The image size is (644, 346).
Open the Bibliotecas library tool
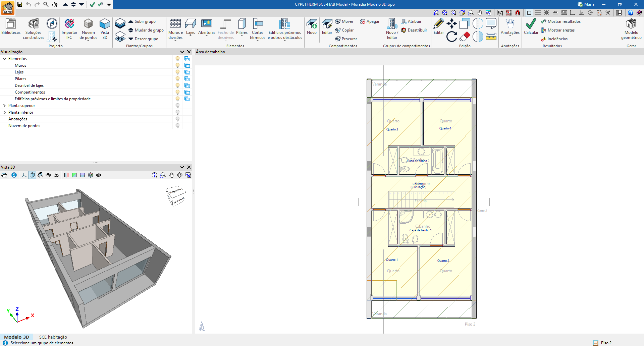[x=11, y=27]
